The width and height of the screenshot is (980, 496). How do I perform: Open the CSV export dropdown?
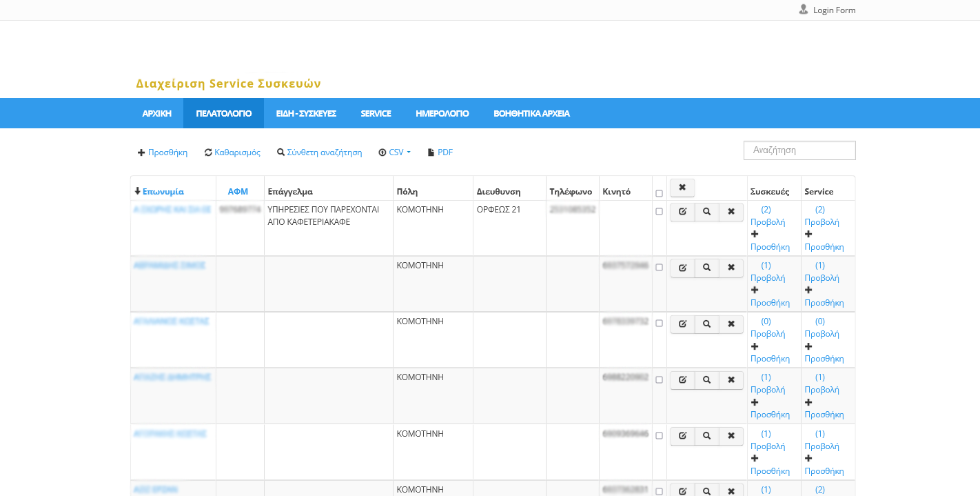pyautogui.click(x=395, y=152)
